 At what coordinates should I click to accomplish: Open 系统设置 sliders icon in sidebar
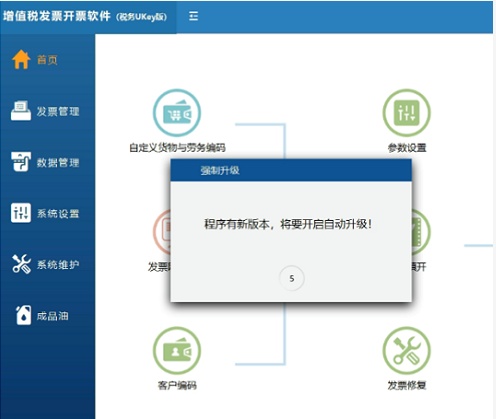21,213
